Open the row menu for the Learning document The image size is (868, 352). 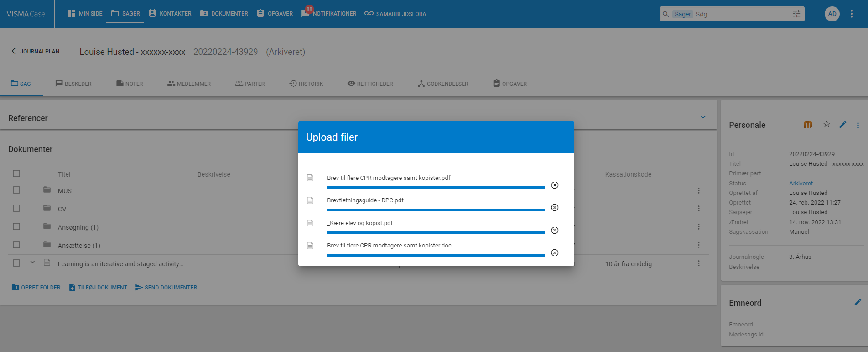click(x=698, y=263)
